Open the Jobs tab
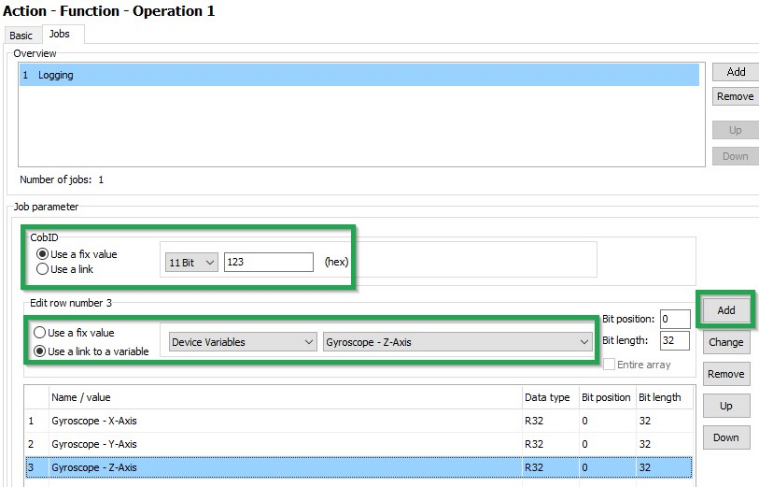Viewport: 759px width, 487px height. [60, 35]
